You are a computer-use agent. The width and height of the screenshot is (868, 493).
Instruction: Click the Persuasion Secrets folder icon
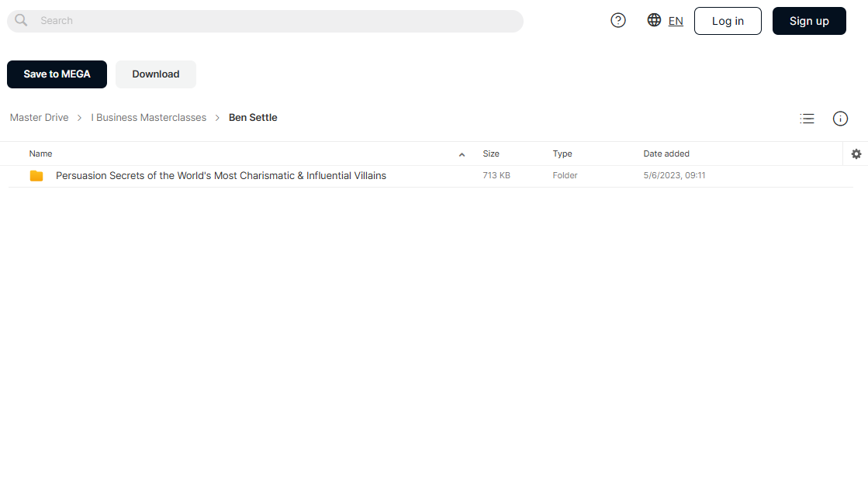coord(36,176)
